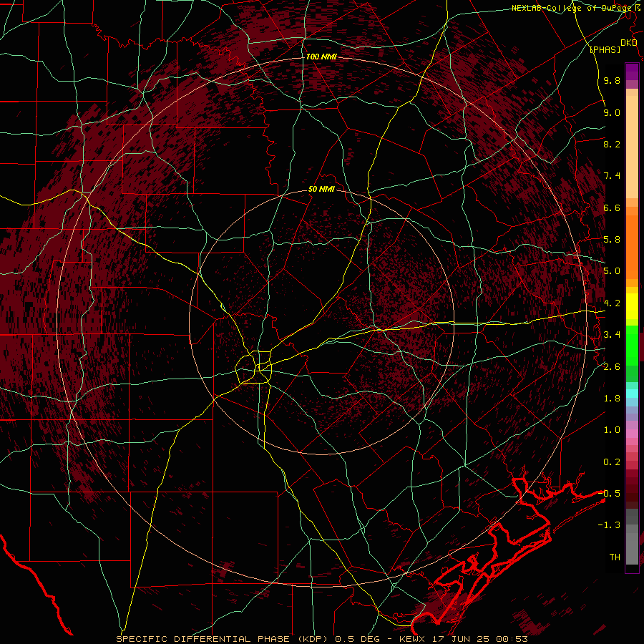Click the 6.6 value on the color scale
644x644 pixels.
pos(612,208)
